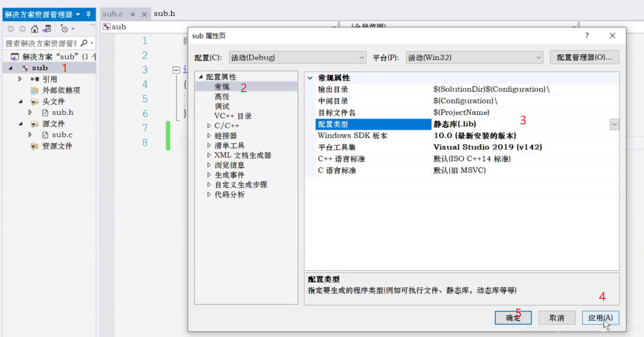Pin the Solution Explorer panel with pushpin

tap(88, 14)
